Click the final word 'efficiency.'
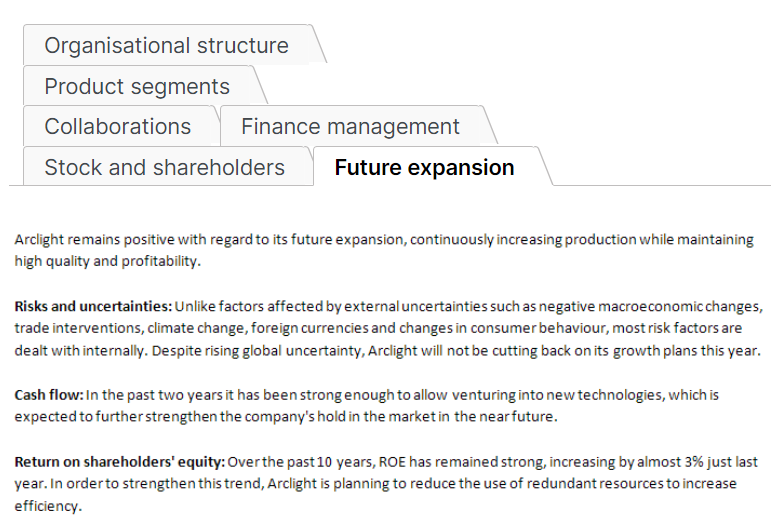775x531 pixels. (x=48, y=506)
